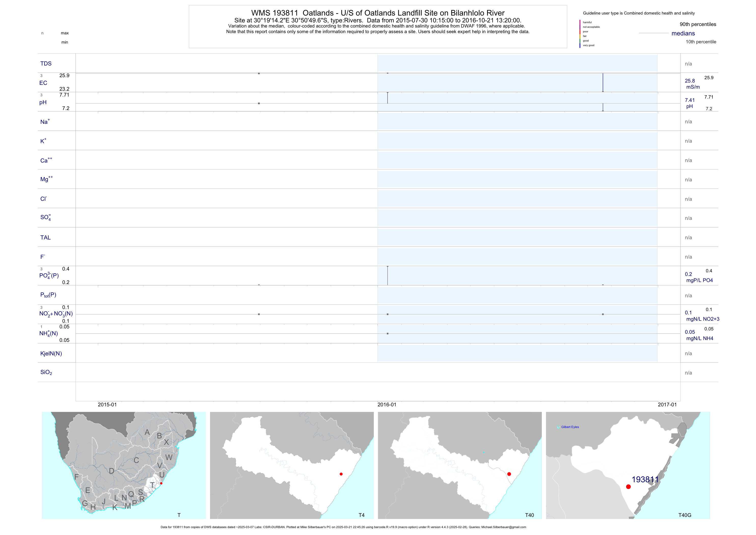This screenshot has width=756, height=535.
Task: Click the red site dot labeled 193811
Action: 628,487
